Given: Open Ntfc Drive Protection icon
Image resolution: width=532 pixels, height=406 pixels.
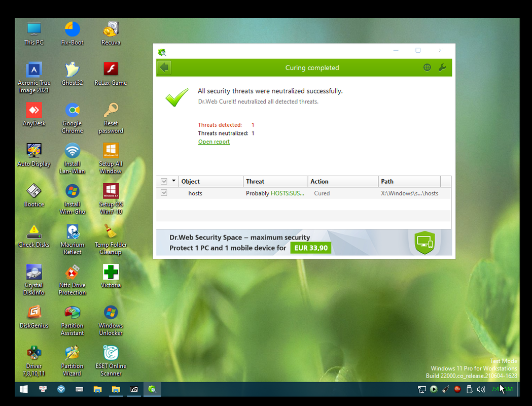Looking at the screenshot, I should click(72, 280).
